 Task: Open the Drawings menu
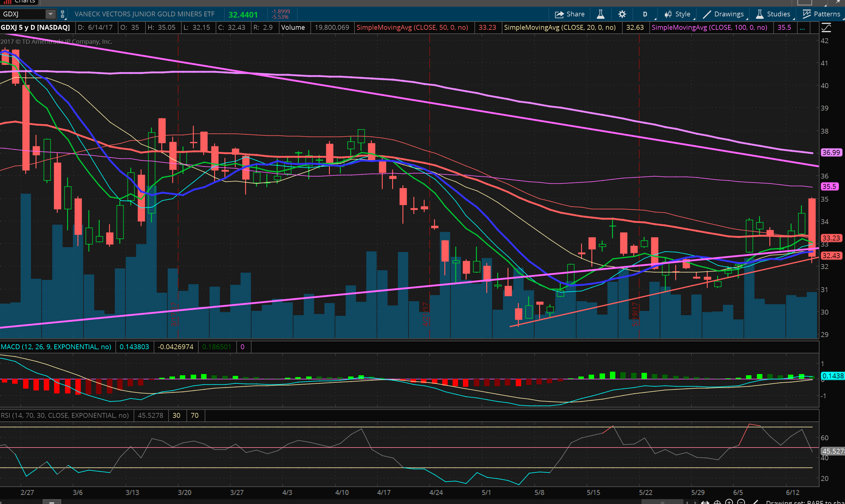[x=723, y=14]
